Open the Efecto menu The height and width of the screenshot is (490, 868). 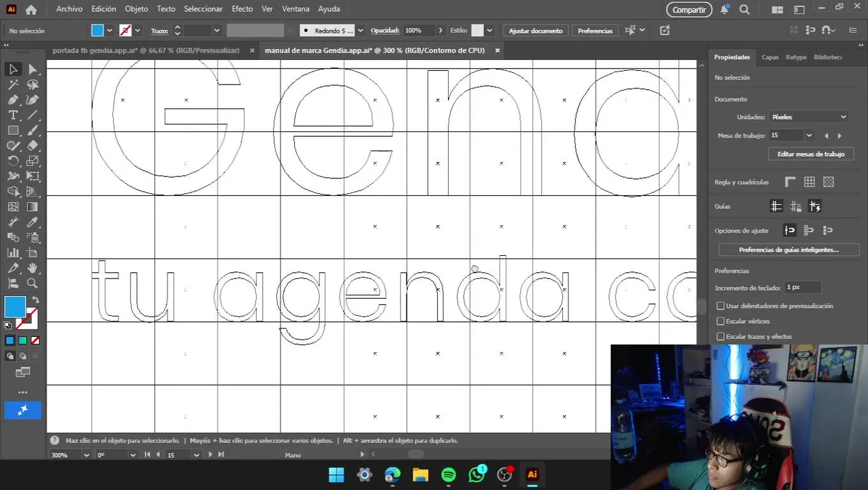(x=242, y=9)
